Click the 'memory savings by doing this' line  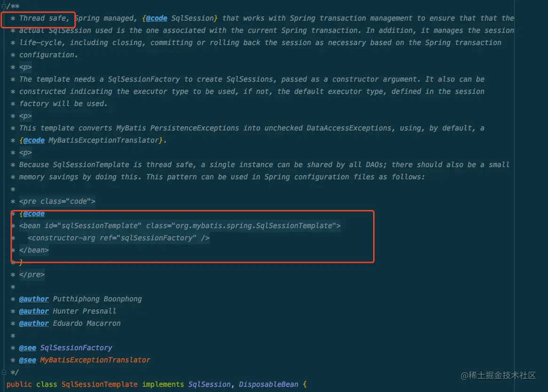222,177
